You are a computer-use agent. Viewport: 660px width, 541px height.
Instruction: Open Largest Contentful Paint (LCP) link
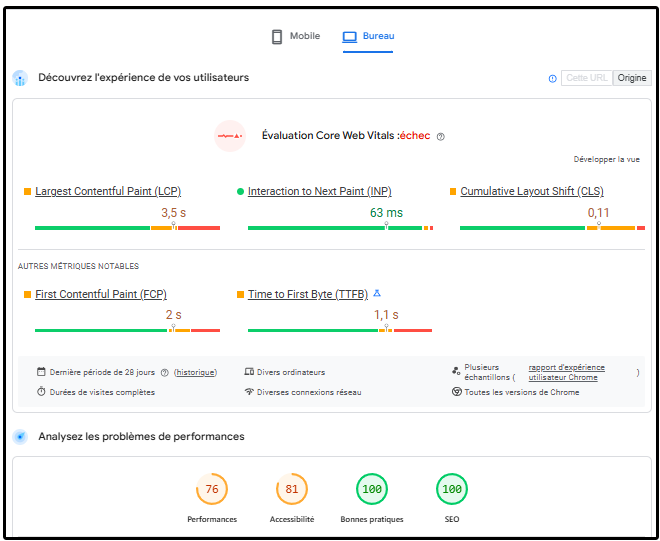[x=108, y=191]
